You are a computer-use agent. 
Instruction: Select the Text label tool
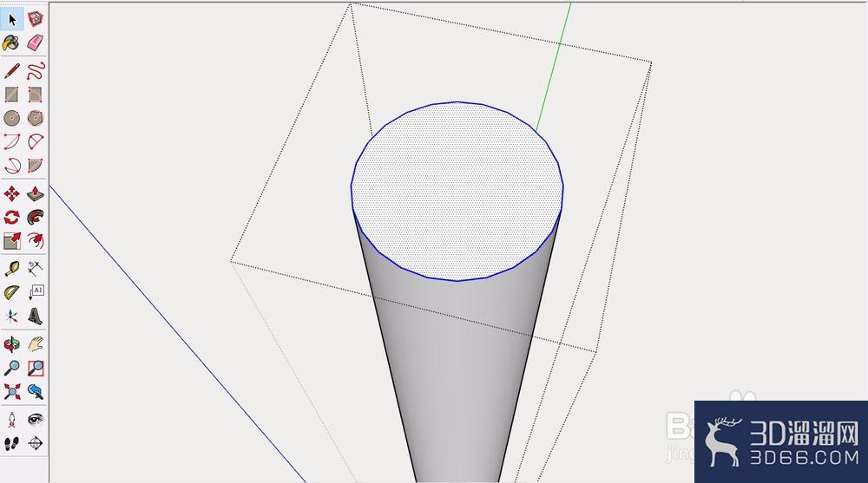36,292
